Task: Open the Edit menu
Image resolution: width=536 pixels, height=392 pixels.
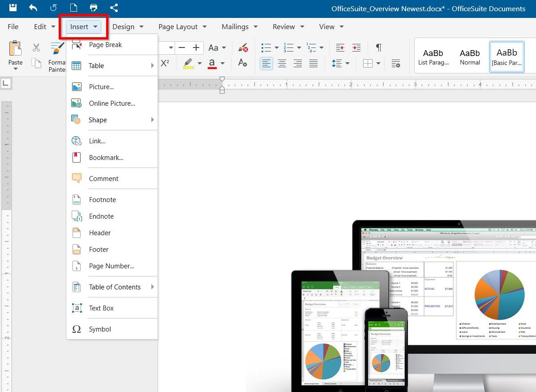Action: 44,27
